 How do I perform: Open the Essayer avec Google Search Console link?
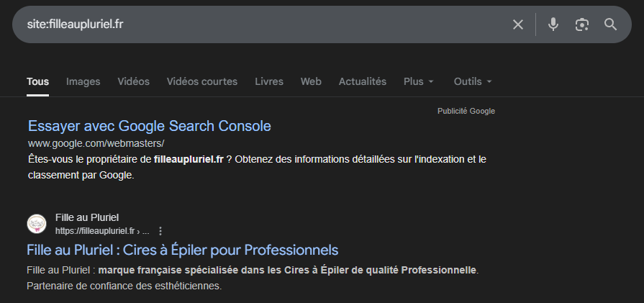pyautogui.click(x=150, y=126)
